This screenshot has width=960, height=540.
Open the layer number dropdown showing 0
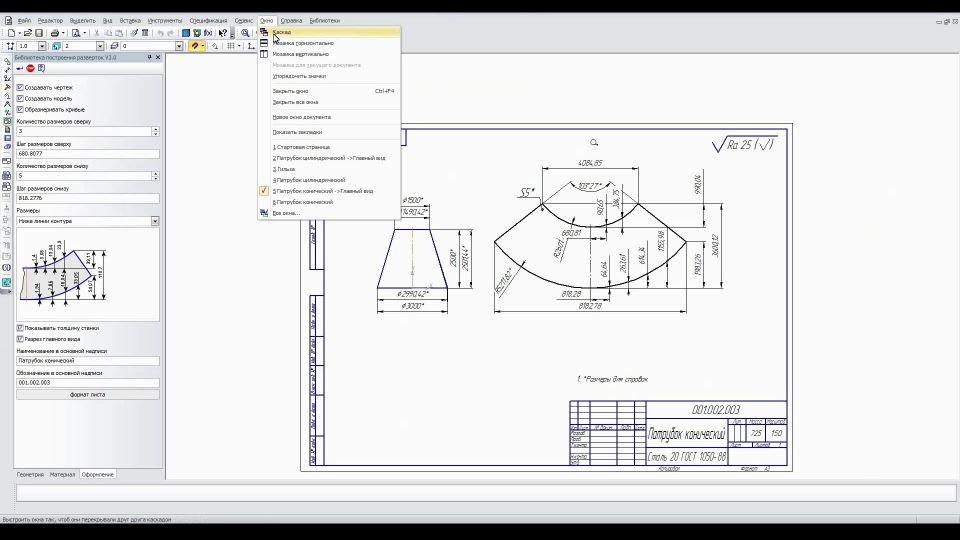coord(179,46)
